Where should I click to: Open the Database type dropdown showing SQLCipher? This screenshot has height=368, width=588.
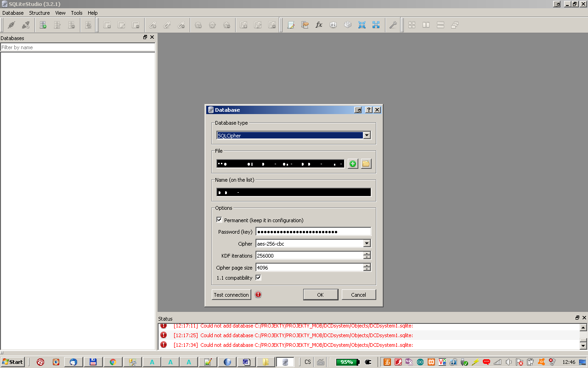294,135
